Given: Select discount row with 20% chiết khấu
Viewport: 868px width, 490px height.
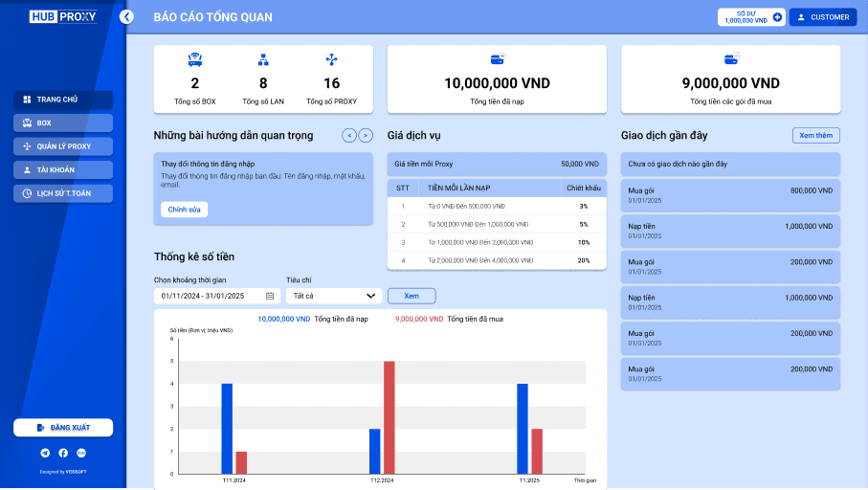Looking at the screenshot, I should [497, 260].
